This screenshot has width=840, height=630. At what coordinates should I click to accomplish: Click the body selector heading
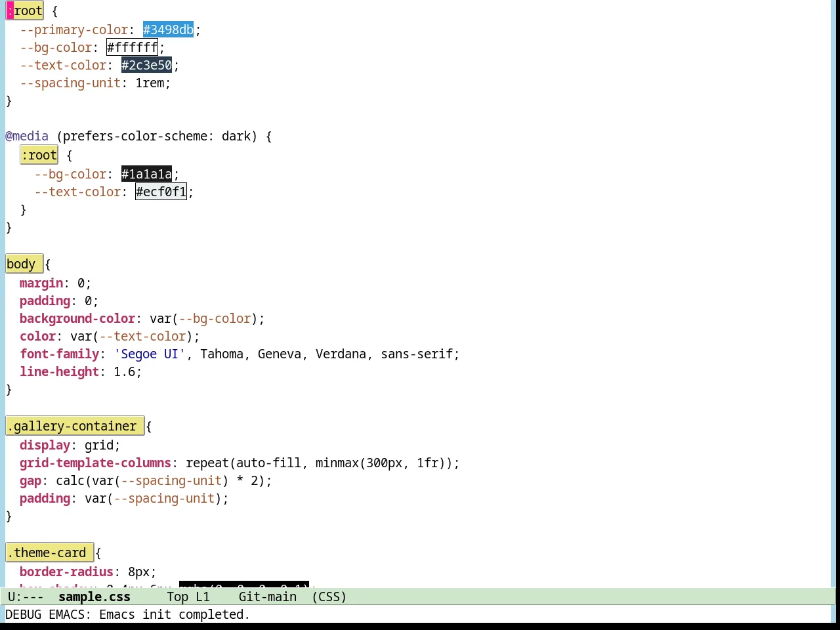click(24, 264)
